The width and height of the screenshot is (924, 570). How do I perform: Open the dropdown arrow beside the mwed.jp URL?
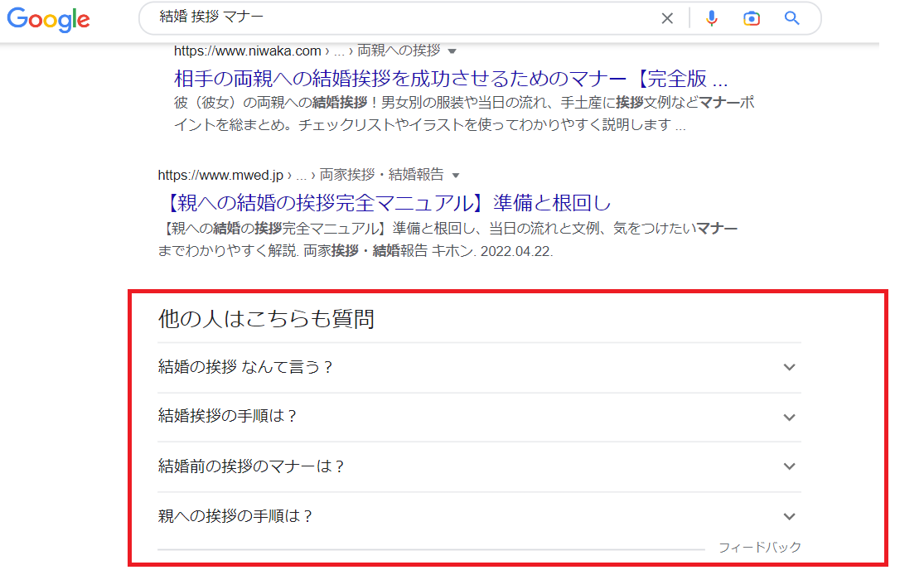tap(455, 175)
